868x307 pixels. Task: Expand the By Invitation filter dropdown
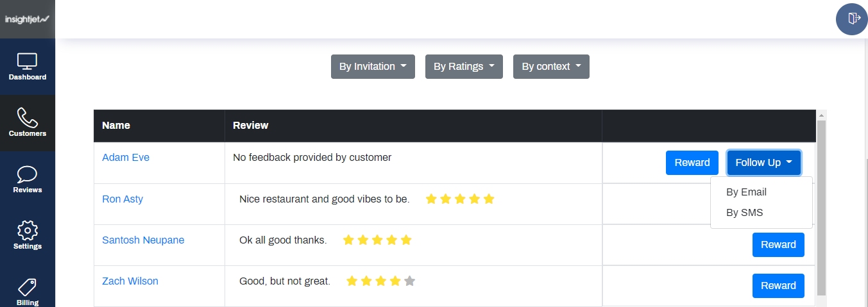[373, 67]
